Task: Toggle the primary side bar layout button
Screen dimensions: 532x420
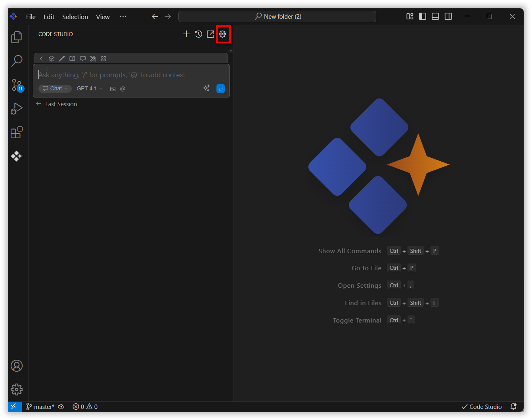Action: 423,16
